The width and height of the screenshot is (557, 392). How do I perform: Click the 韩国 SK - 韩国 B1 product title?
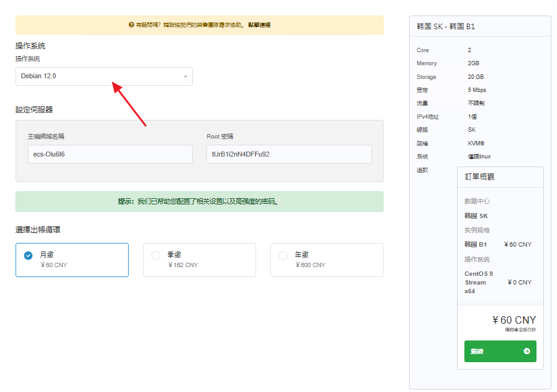pos(446,27)
